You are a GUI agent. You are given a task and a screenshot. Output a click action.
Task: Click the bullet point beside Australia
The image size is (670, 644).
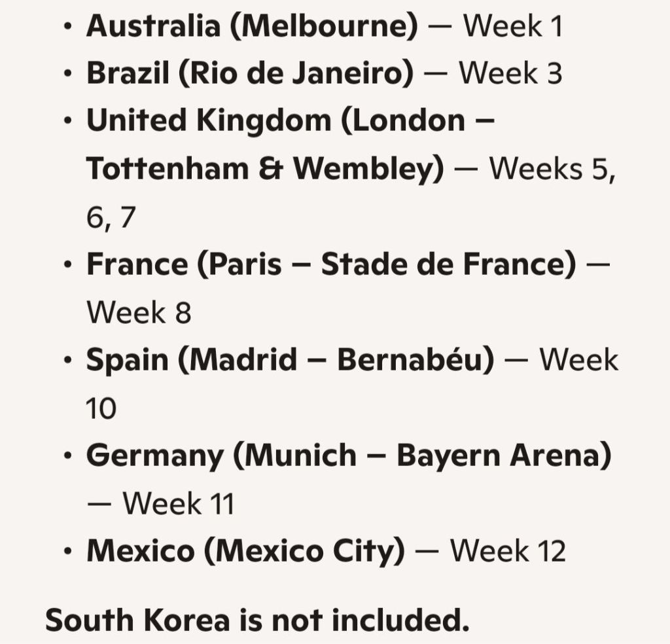coord(67,26)
